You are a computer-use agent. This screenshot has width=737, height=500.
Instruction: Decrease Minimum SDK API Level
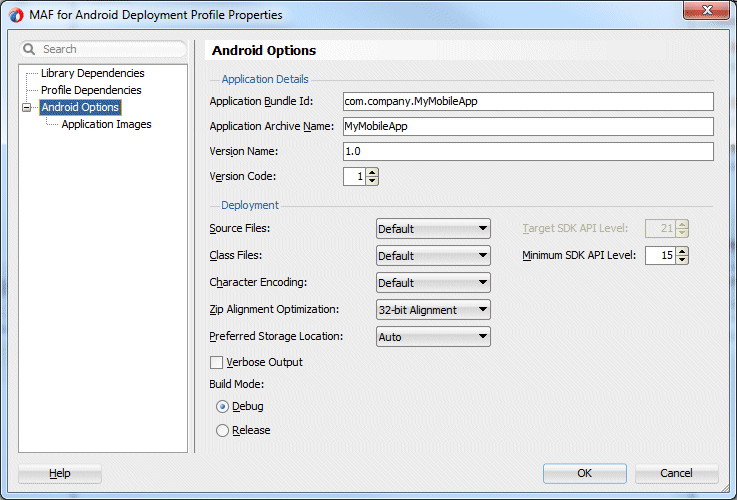pyautogui.click(x=682, y=260)
